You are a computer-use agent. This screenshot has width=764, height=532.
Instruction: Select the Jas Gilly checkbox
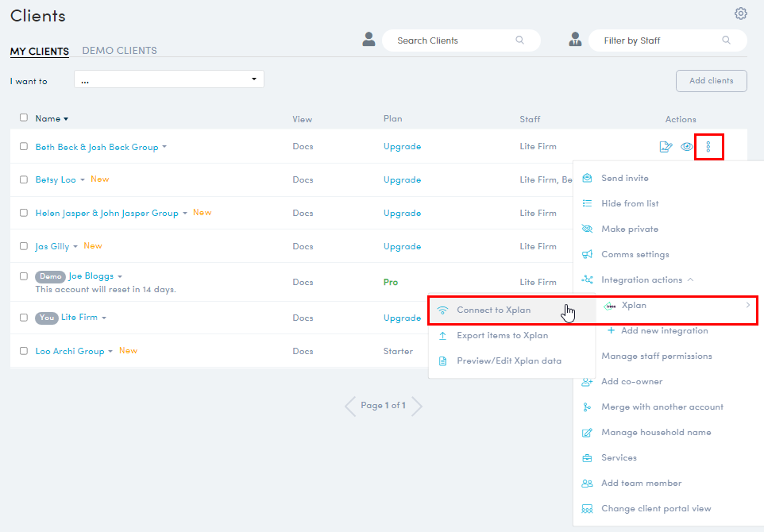pos(24,247)
